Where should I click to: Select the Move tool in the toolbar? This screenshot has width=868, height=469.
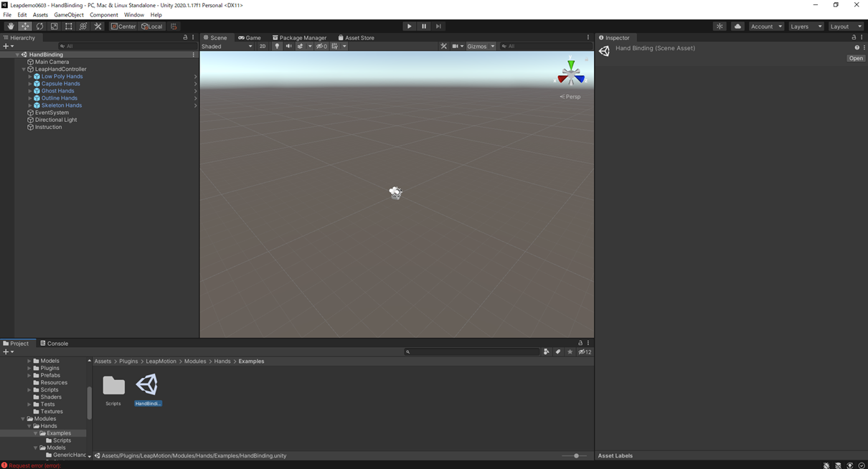click(x=25, y=27)
